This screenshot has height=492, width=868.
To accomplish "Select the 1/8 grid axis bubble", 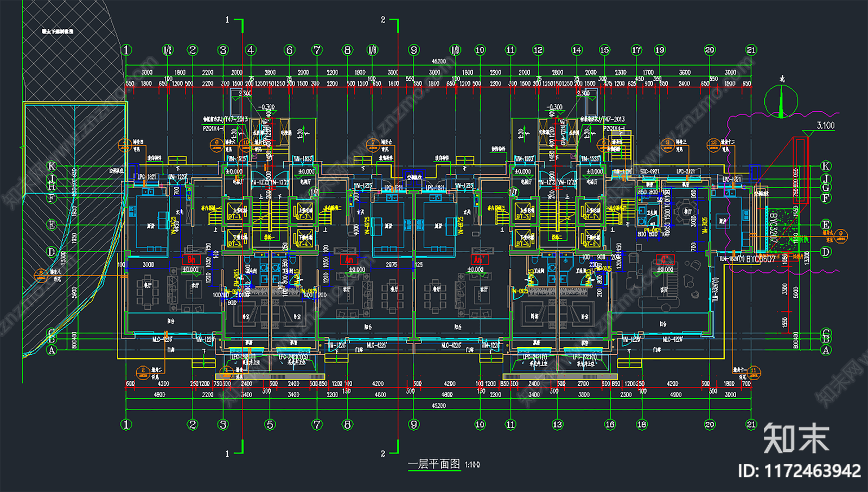I will 372,50.
